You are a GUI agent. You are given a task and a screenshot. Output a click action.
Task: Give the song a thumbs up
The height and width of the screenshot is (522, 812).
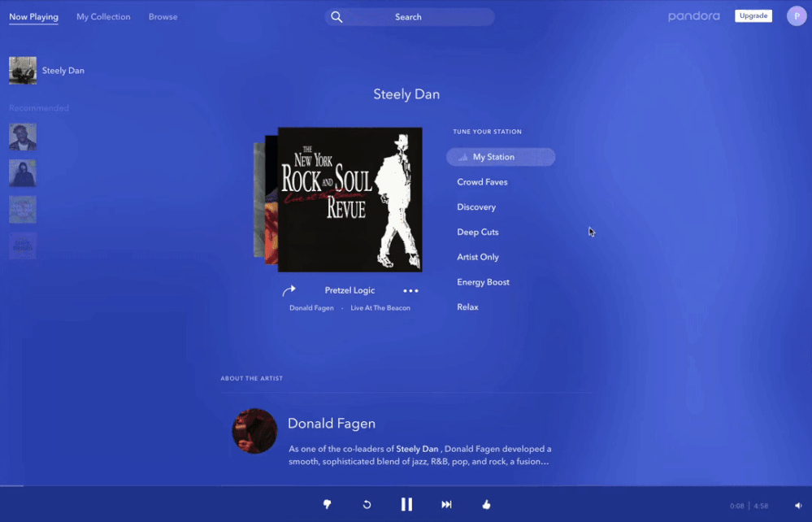[486, 505]
